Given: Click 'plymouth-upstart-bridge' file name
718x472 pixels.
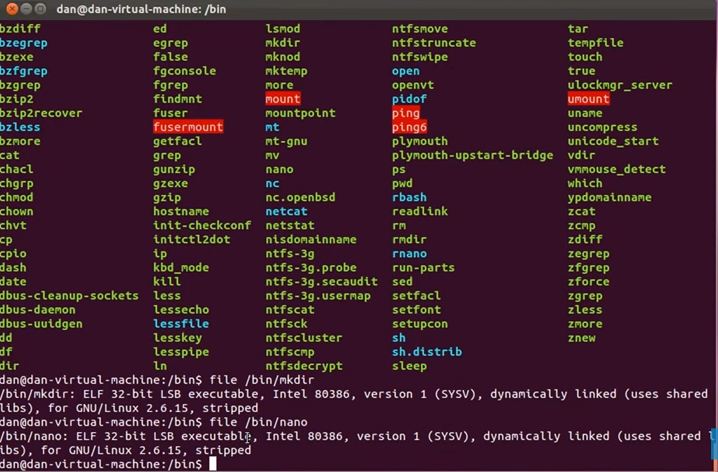Looking at the screenshot, I should tap(473, 155).
